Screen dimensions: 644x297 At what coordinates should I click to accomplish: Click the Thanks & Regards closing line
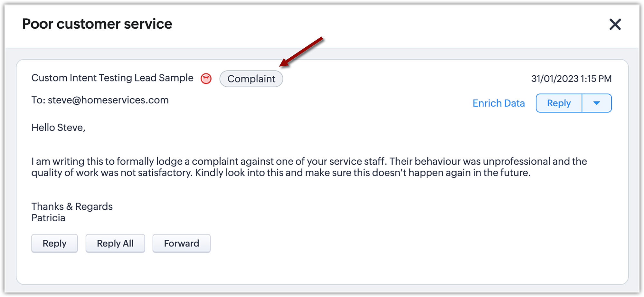(x=72, y=206)
